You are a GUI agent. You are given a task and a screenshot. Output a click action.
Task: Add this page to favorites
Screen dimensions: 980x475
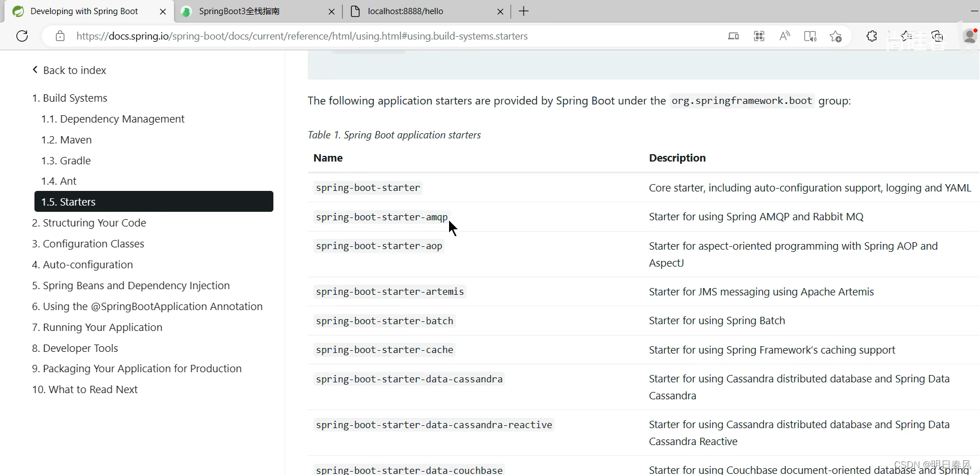[836, 36]
